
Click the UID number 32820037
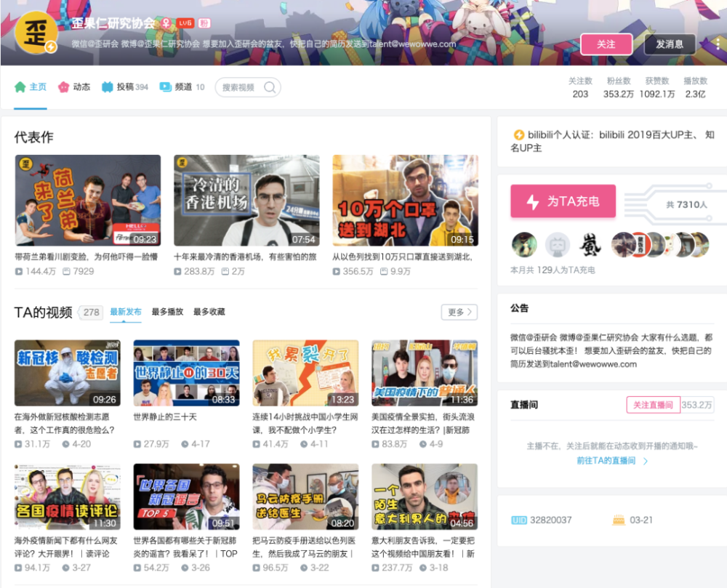point(551,520)
